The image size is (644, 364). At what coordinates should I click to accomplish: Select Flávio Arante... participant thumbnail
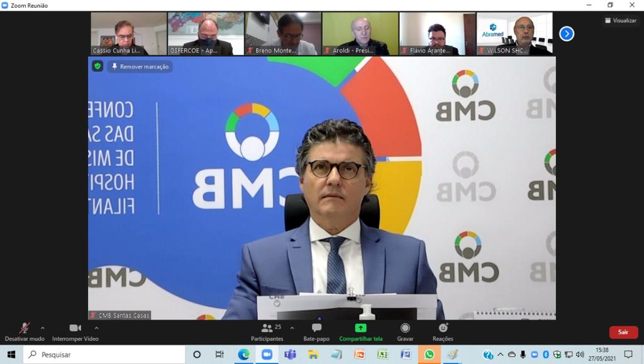tap(438, 34)
